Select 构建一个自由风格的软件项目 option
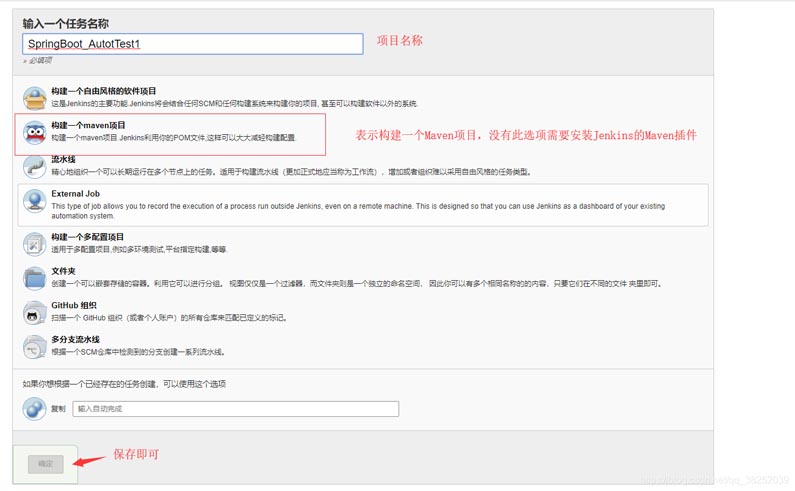Screen dimensions: 795x491 104,91
